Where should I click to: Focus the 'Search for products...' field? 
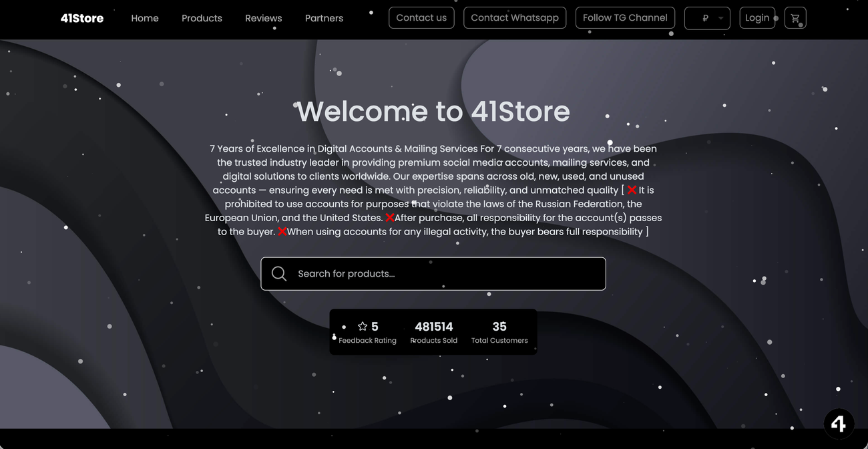coord(433,274)
